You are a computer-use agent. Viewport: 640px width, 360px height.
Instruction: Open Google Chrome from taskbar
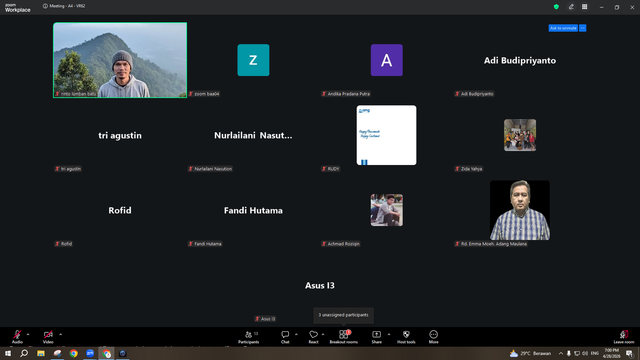(73, 353)
